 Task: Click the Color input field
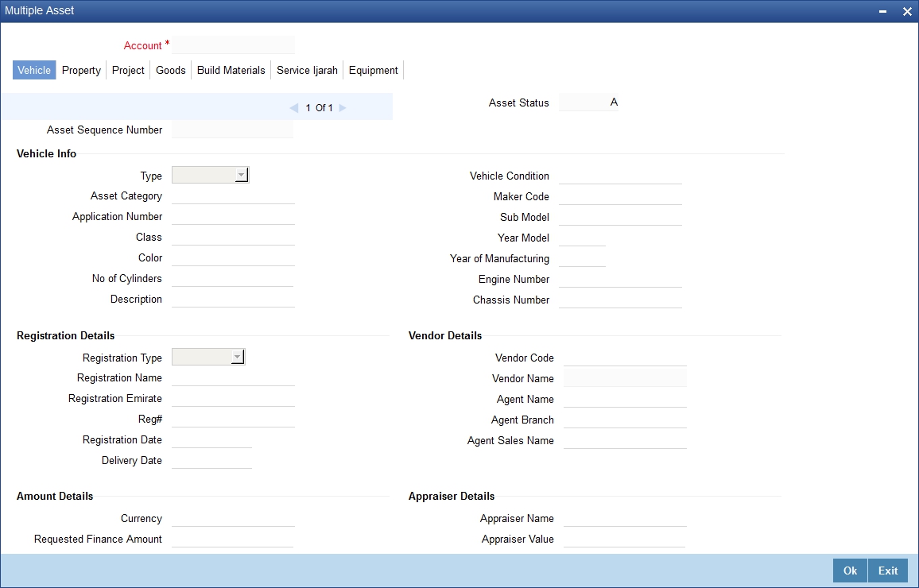tap(233, 257)
